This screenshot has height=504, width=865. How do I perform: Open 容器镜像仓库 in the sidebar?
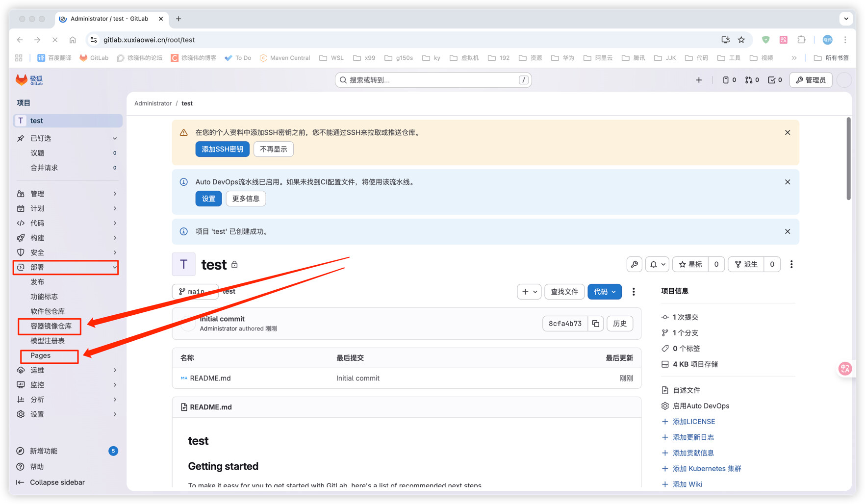click(51, 326)
